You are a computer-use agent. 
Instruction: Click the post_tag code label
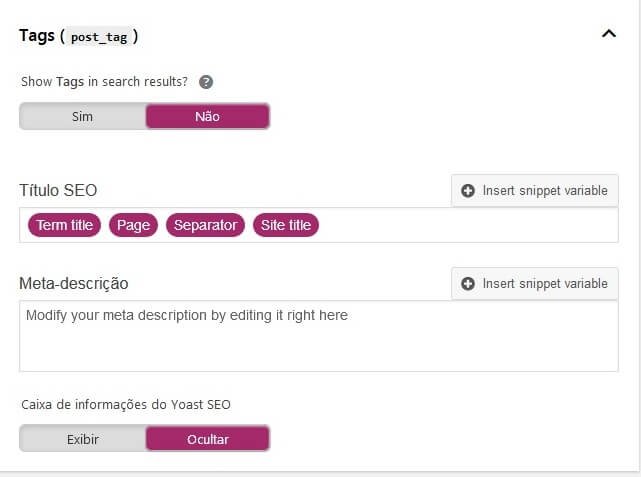point(99,37)
